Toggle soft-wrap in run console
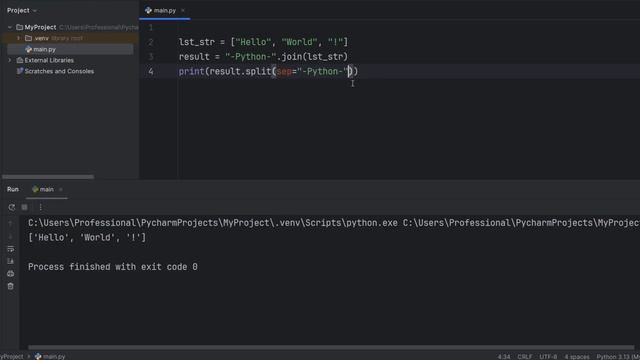The width and height of the screenshot is (640, 360). (11, 249)
